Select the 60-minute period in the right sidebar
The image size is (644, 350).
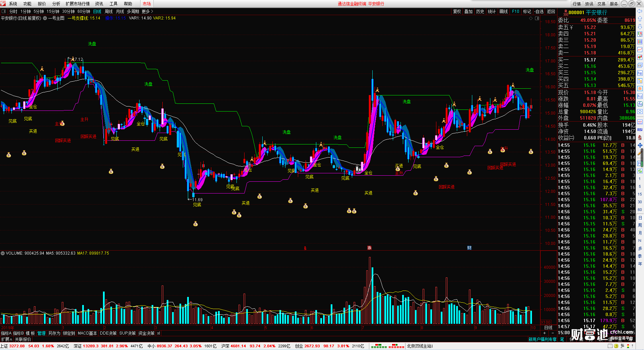coord(640,210)
